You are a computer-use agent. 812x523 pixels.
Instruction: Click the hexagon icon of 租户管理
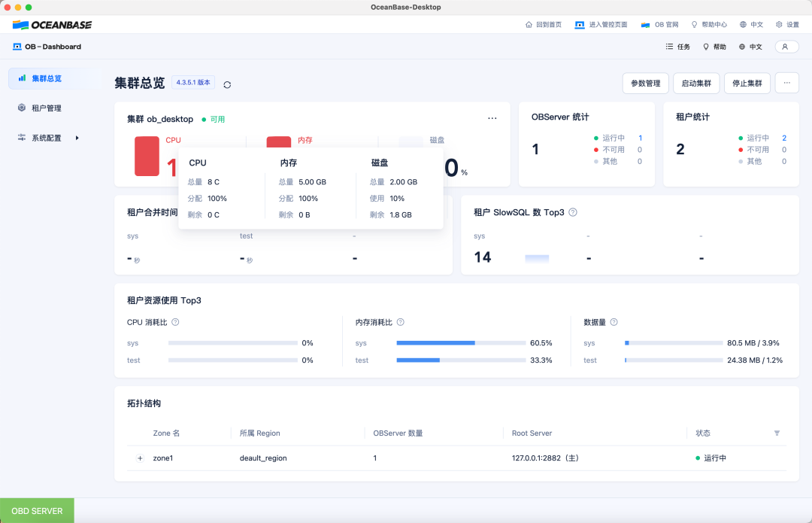pyautogui.click(x=22, y=108)
